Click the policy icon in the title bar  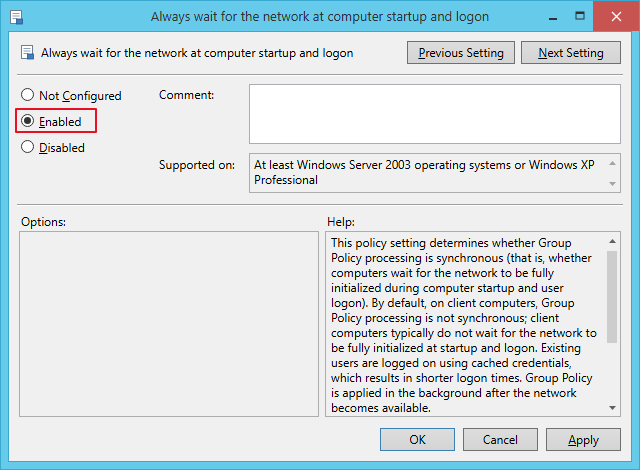pos(17,17)
